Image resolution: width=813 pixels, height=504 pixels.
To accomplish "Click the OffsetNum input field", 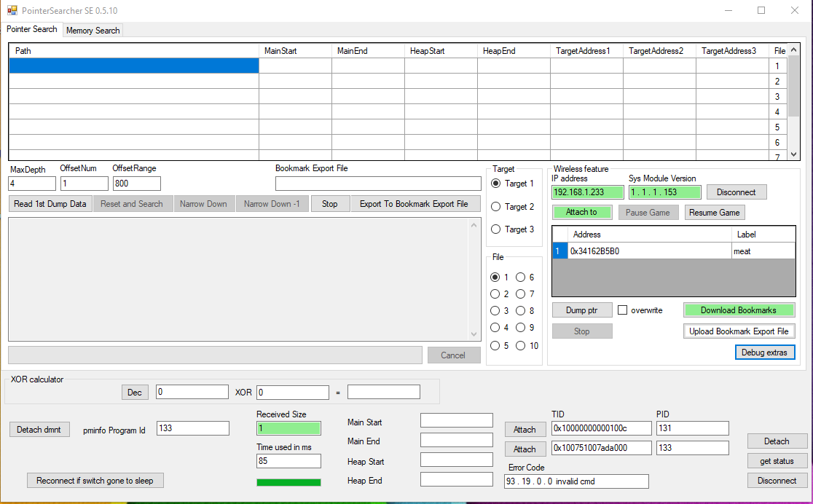I will [85, 184].
